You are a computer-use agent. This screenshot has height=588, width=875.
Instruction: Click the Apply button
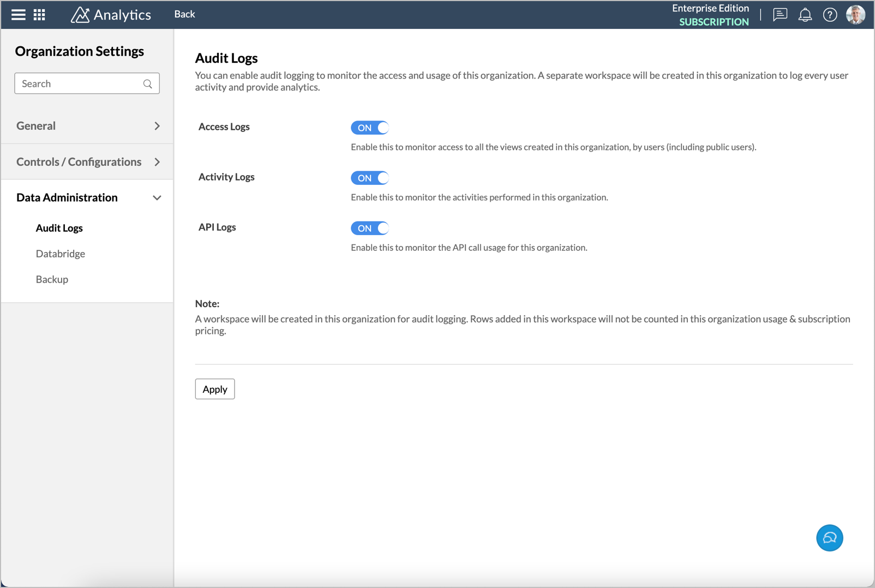tap(215, 389)
